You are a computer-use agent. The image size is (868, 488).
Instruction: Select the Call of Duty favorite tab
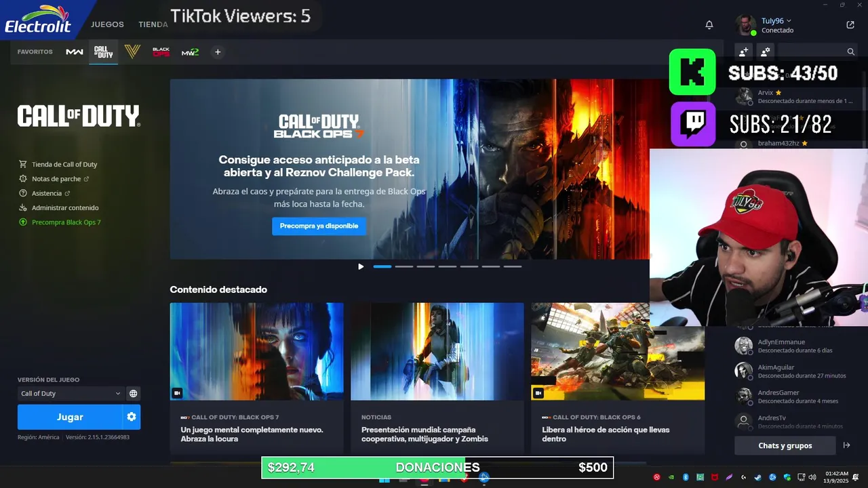pyautogui.click(x=103, y=52)
